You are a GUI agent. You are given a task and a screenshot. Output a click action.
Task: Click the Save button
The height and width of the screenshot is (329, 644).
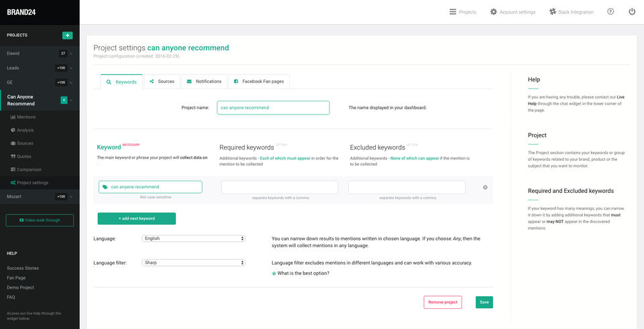(484, 302)
